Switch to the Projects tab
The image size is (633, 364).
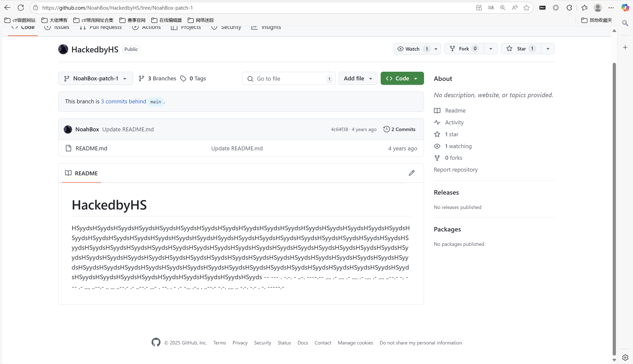tap(186, 27)
